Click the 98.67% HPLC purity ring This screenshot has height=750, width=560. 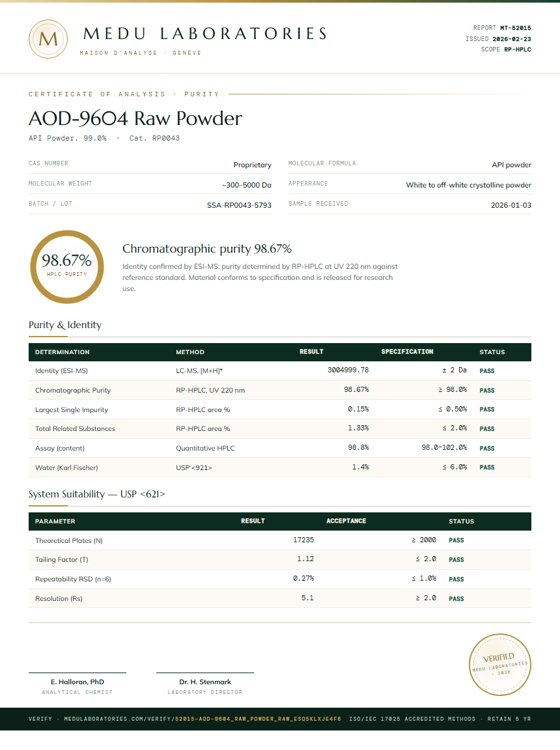(x=67, y=267)
